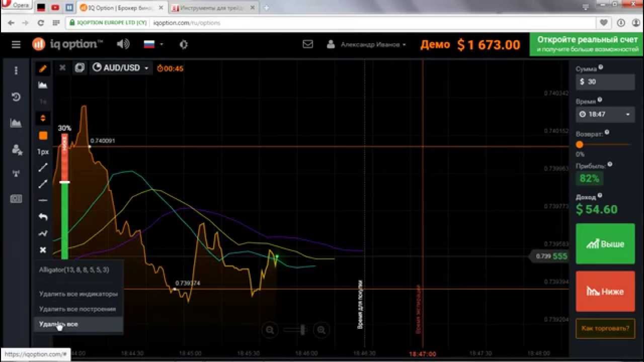Open trade history clock icon in sidebar
Viewport: 644px width, 362px height.
pos(16,97)
